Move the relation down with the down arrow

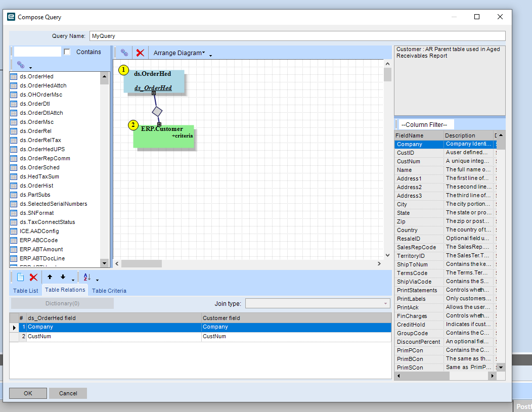63,277
